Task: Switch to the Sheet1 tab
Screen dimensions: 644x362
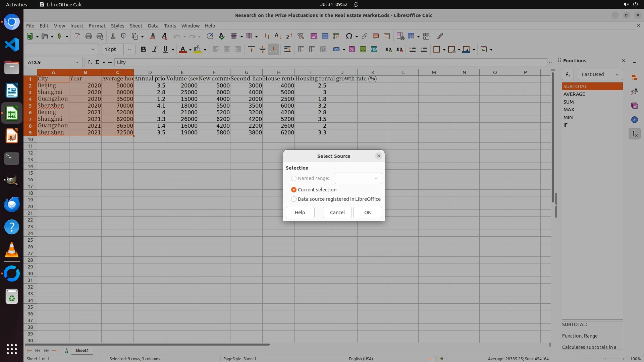Action: pyautogui.click(x=82, y=350)
